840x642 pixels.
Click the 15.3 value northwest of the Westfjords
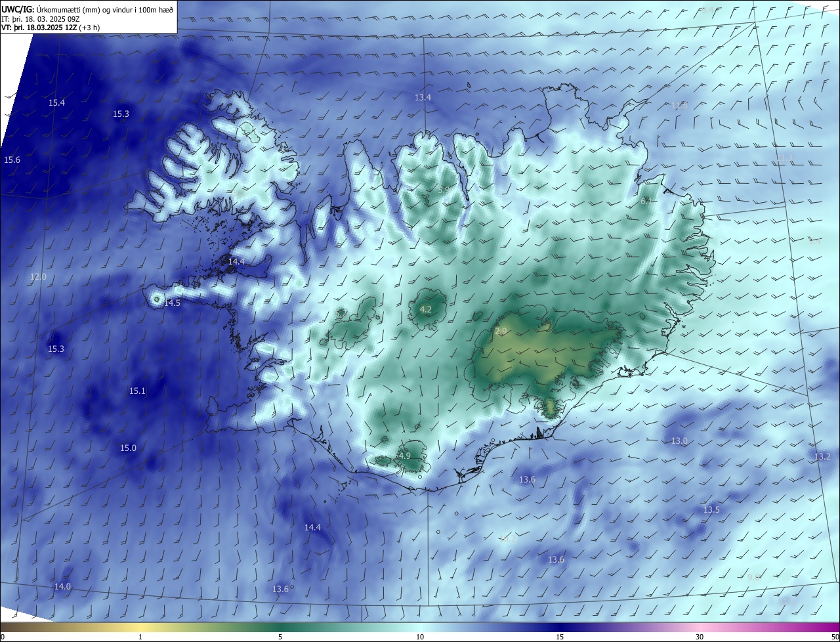[121, 114]
